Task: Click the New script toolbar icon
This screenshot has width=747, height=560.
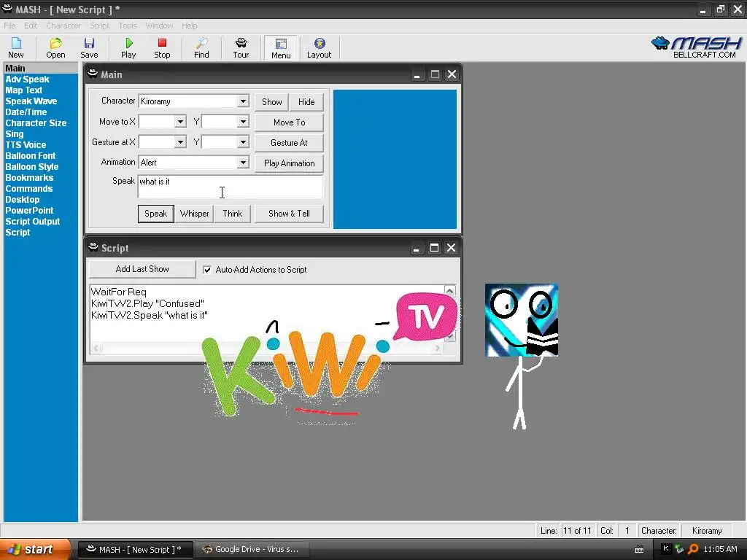Action: coord(16,48)
